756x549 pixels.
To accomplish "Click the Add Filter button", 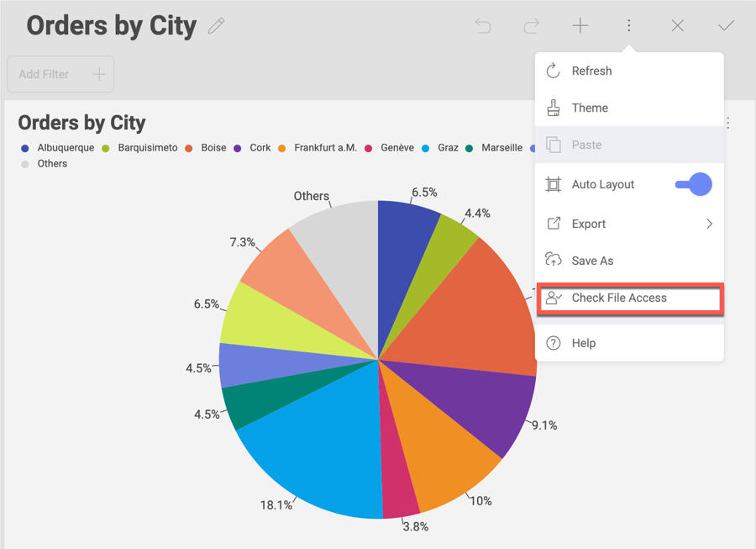I will (60, 74).
